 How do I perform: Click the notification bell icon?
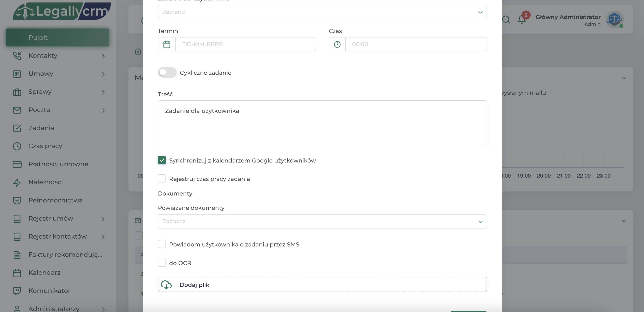coord(521,20)
